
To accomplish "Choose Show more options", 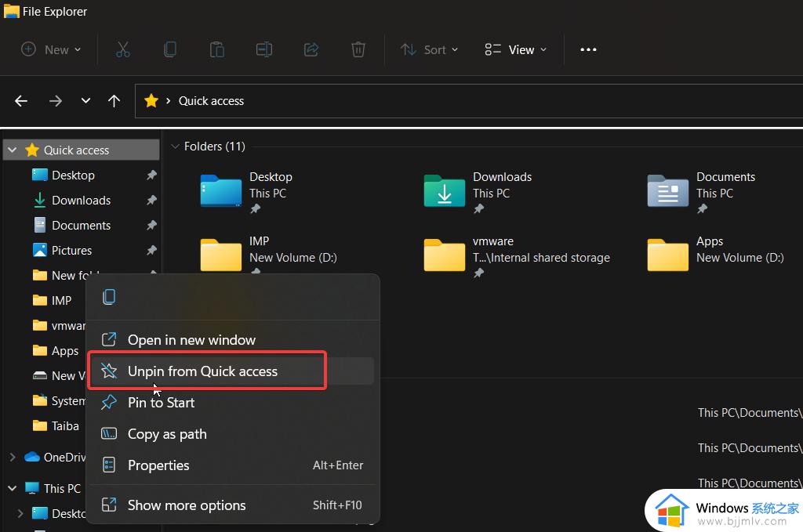I will pyautogui.click(x=233, y=505).
